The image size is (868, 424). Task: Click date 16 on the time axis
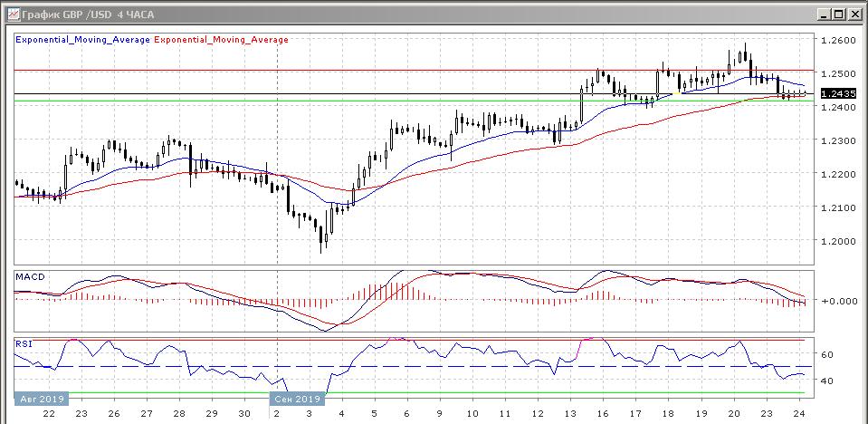599,412
